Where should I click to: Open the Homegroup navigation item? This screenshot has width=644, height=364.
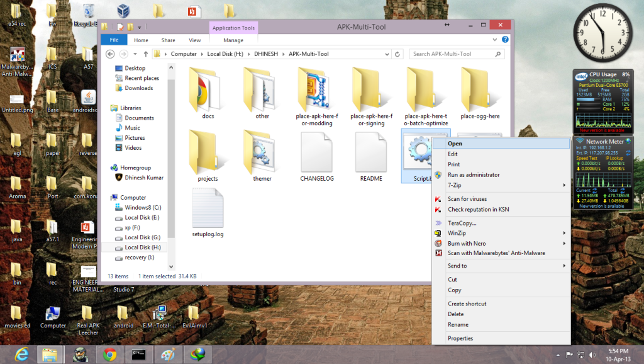click(x=135, y=168)
